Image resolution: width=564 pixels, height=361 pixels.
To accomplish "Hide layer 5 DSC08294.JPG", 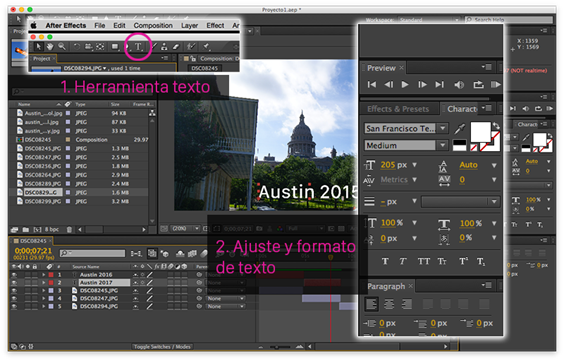I will click(14, 306).
